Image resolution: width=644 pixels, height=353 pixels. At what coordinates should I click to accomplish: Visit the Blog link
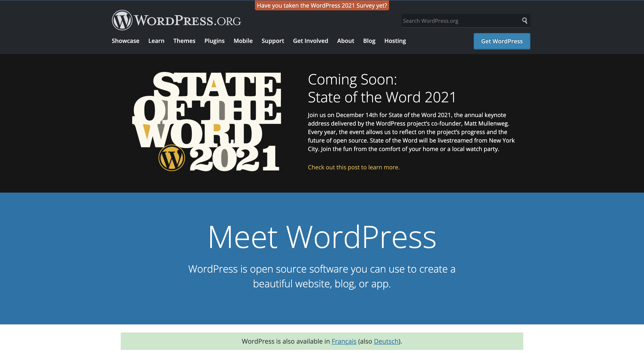pos(369,41)
